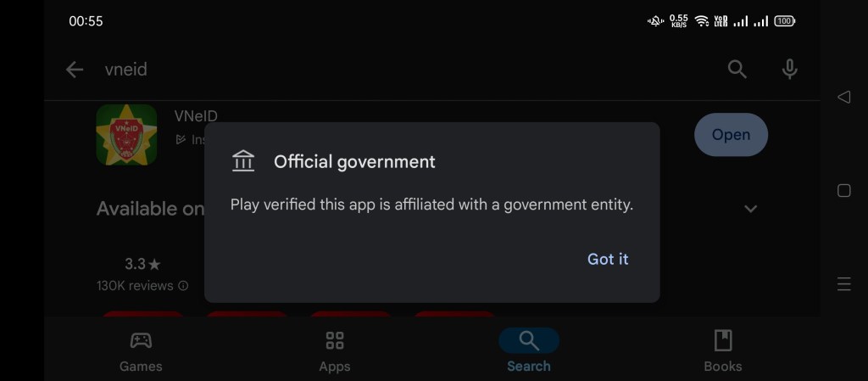Image resolution: width=868 pixels, height=381 pixels.
Task: Click the government building icon in dialog
Action: coord(243,161)
